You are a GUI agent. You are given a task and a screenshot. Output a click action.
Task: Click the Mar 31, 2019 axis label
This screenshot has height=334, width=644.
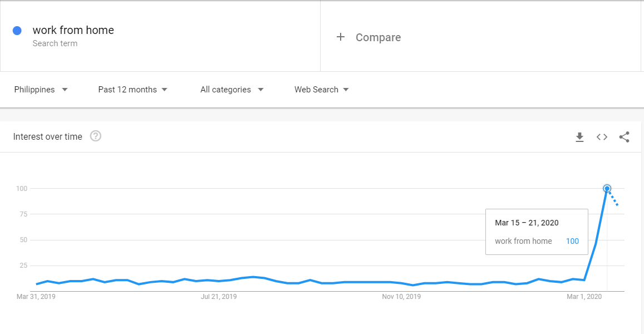36,297
